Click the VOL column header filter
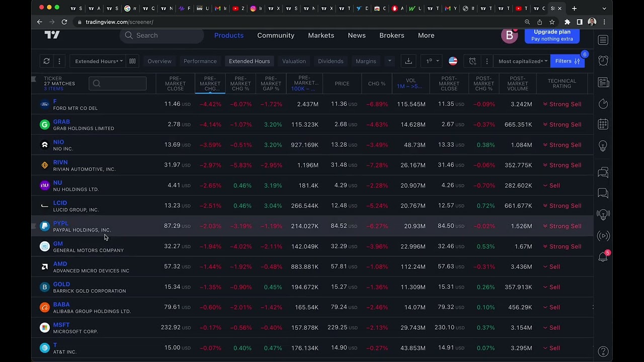Viewport: 644px width, 362px height. [x=411, y=83]
